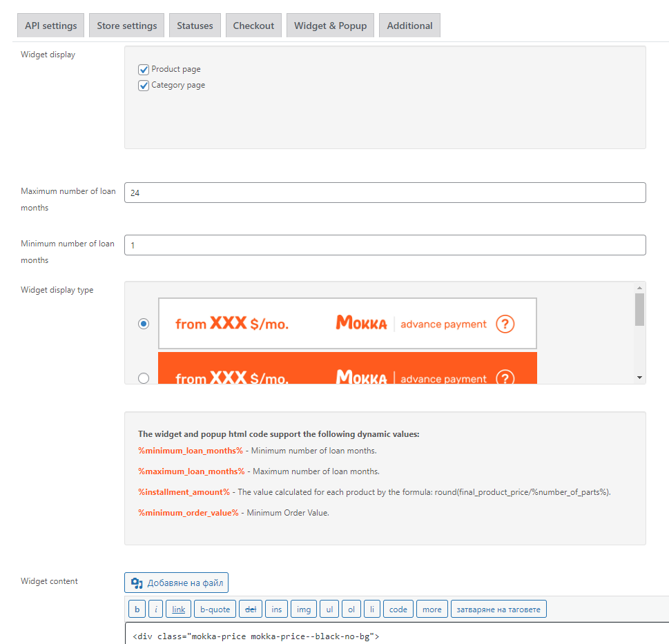Image resolution: width=669 pixels, height=644 pixels.
Task: Go to the Checkout tab
Action: pos(253,26)
